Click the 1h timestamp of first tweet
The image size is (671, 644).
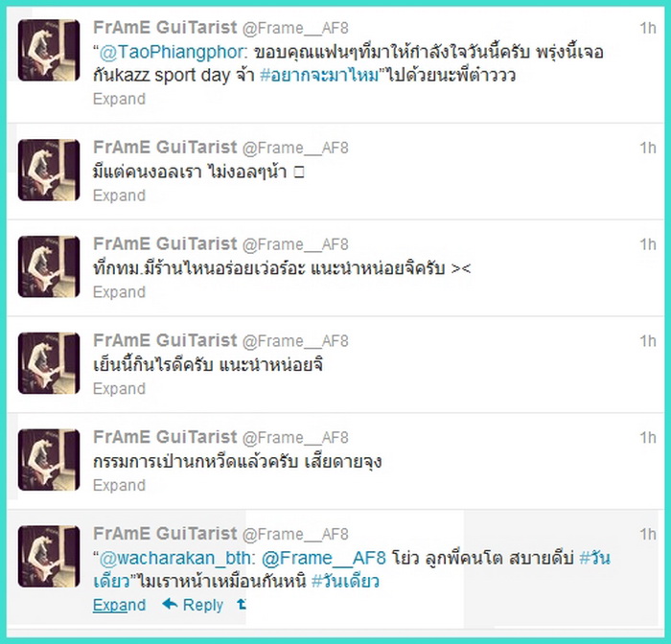click(x=648, y=28)
